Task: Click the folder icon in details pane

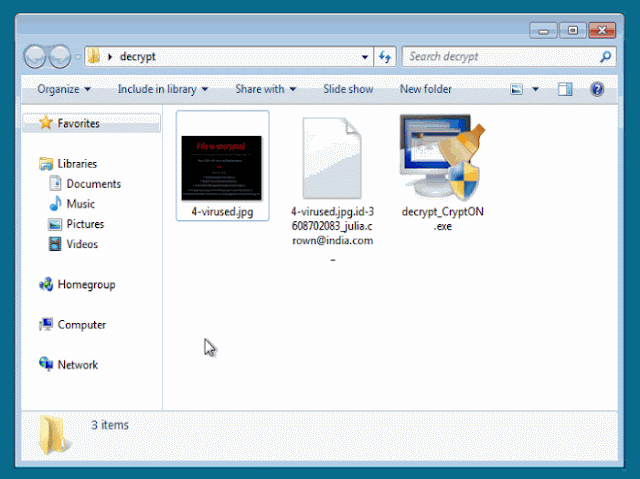Action: [54, 436]
